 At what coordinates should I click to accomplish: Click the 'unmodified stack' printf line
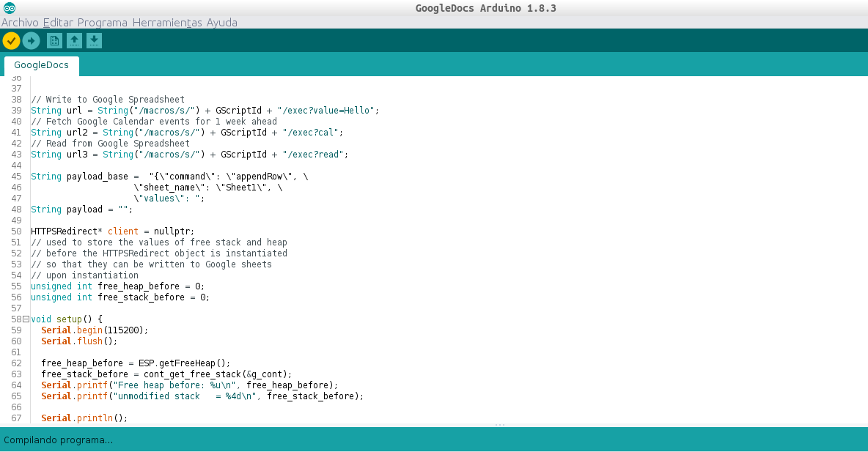click(x=202, y=396)
